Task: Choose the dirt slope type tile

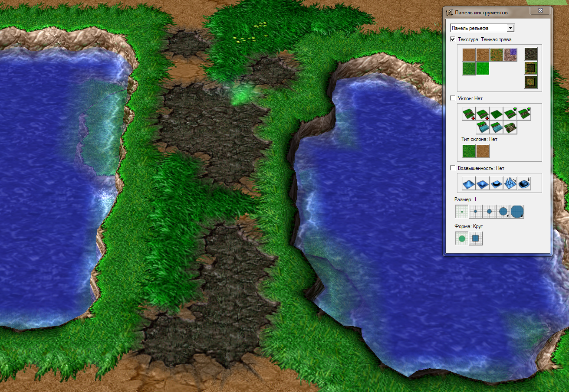Action: [483, 151]
